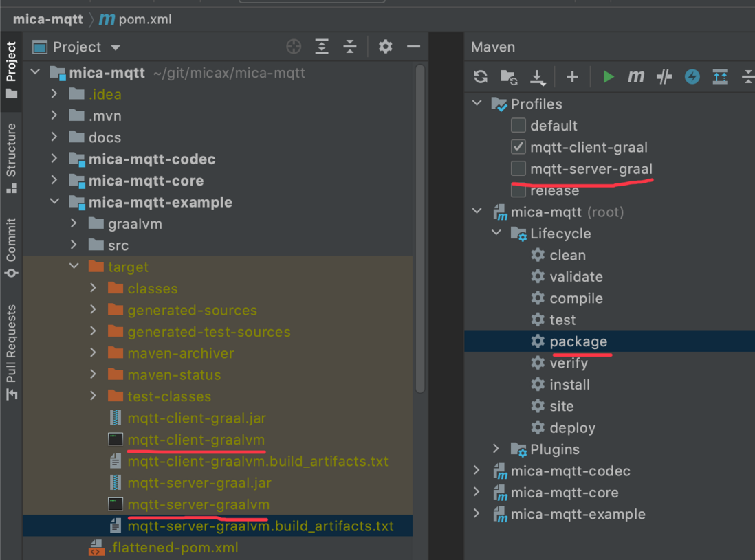This screenshot has height=560, width=755.
Task: Toggle Maven offline mode lightning icon
Action: [x=692, y=76]
